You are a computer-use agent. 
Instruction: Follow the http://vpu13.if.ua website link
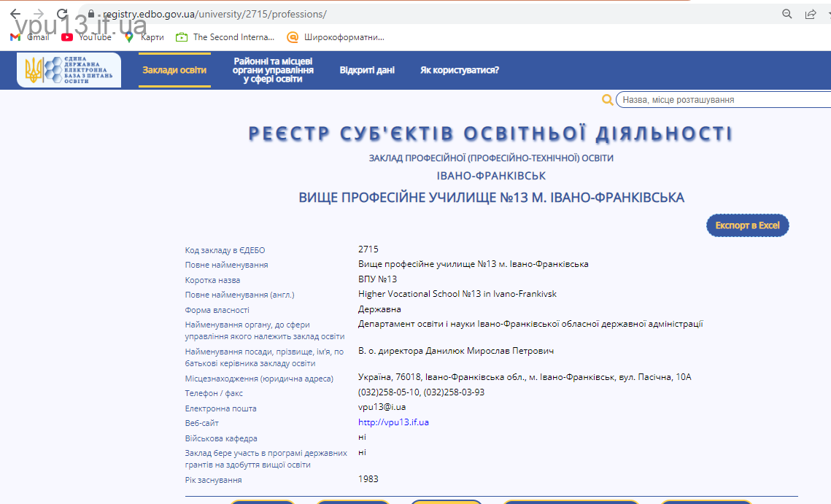(x=393, y=422)
